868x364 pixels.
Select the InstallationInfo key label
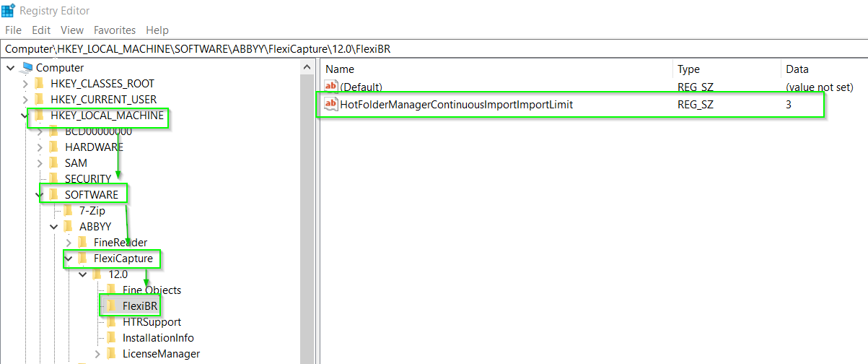158,338
